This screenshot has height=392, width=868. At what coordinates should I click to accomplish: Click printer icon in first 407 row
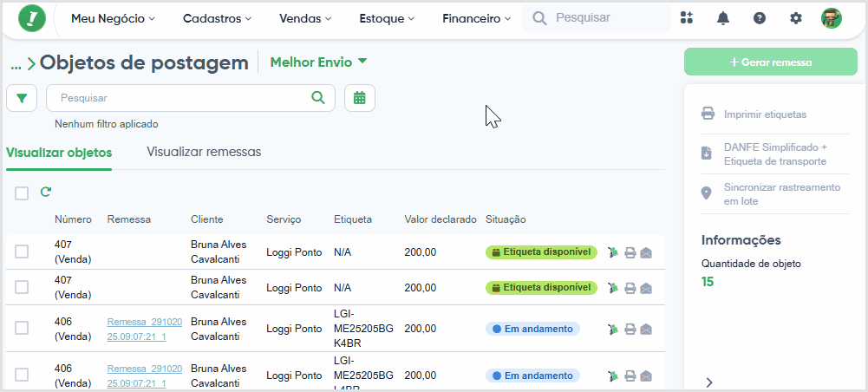pos(630,253)
